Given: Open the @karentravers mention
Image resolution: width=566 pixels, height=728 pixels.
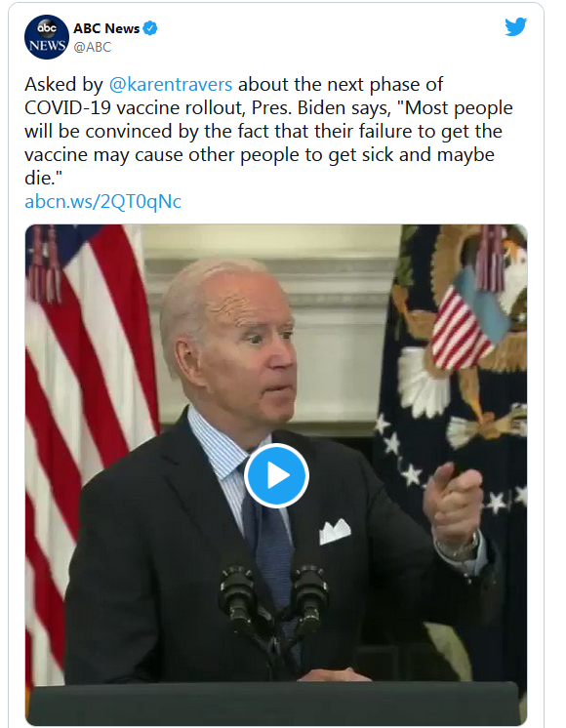Looking at the screenshot, I should pos(171,85).
